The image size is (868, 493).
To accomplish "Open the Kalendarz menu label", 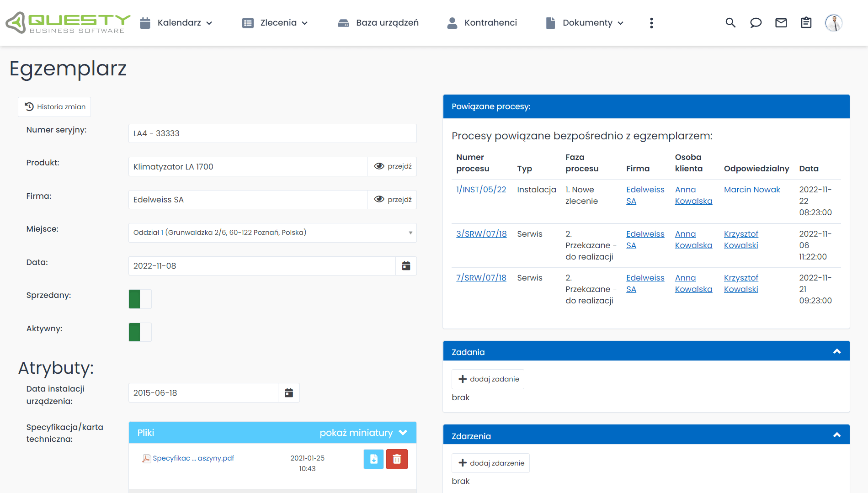I will pos(179,23).
